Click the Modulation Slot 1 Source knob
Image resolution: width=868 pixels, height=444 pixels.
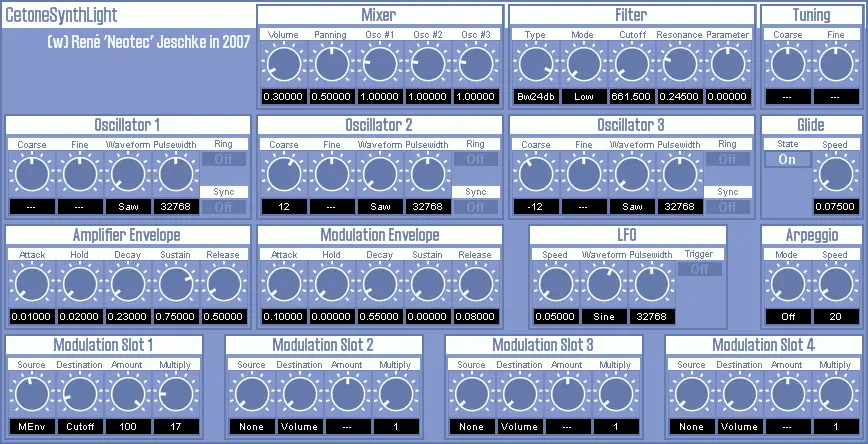[x=32, y=395]
